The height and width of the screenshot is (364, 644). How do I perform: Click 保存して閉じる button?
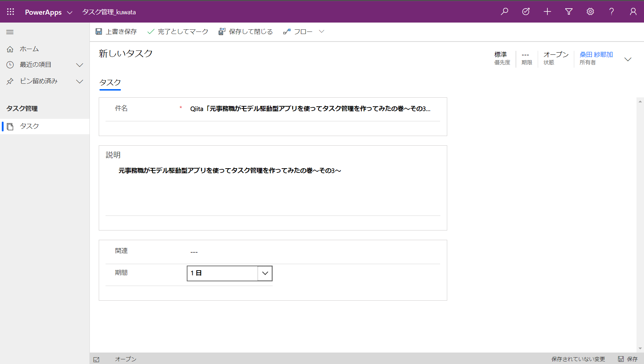[245, 31]
